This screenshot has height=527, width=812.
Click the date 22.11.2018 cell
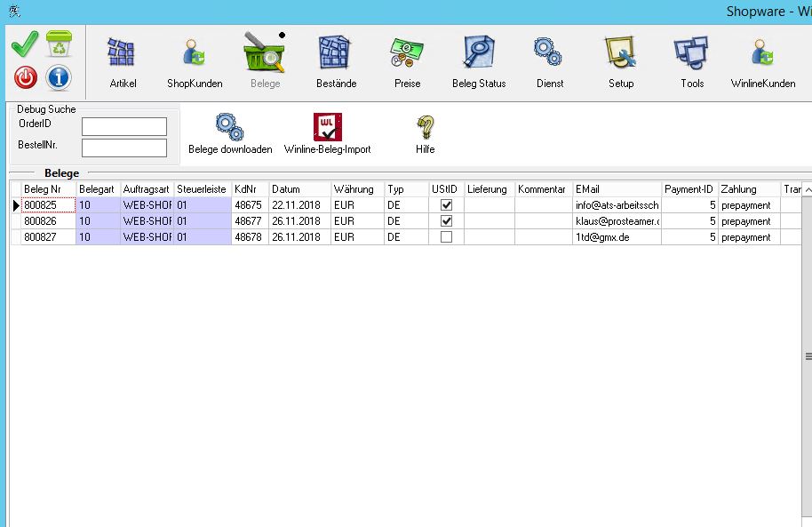pyautogui.click(x=300, y=205)
